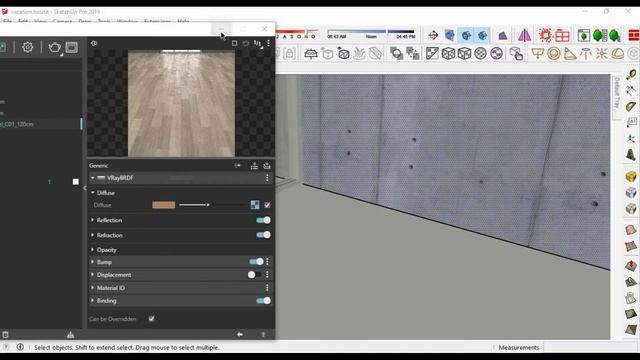Expand the Refraction section

(x=93, y=235)
